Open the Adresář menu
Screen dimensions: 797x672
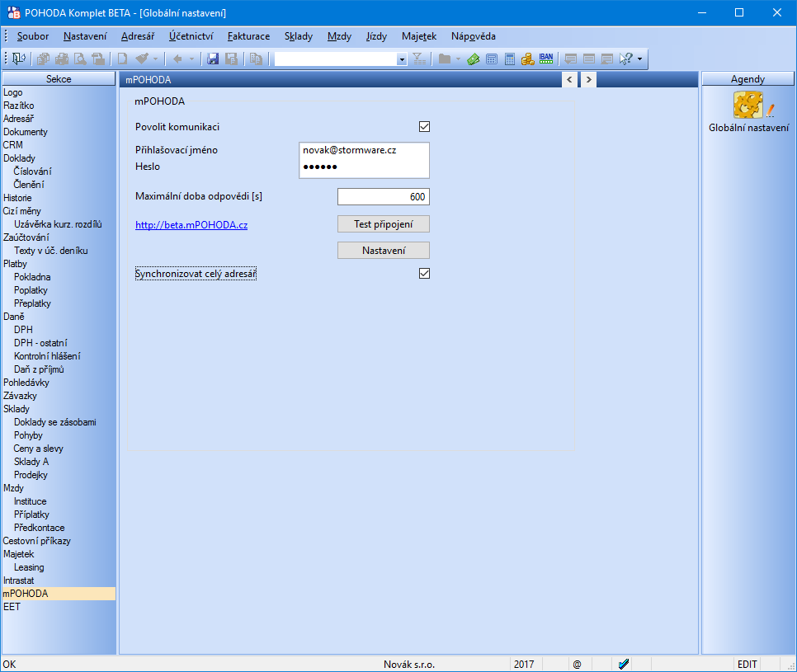pyautogui.click(x=138, y=36)
